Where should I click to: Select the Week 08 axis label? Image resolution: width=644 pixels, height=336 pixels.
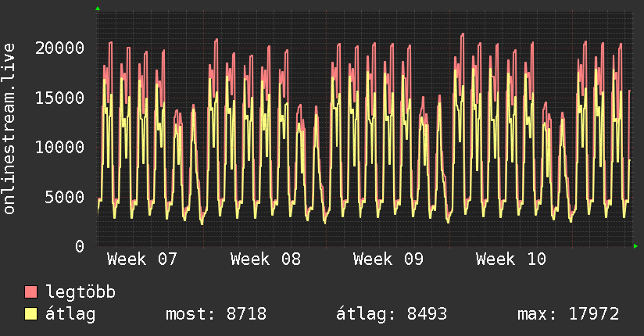point(266,259)
